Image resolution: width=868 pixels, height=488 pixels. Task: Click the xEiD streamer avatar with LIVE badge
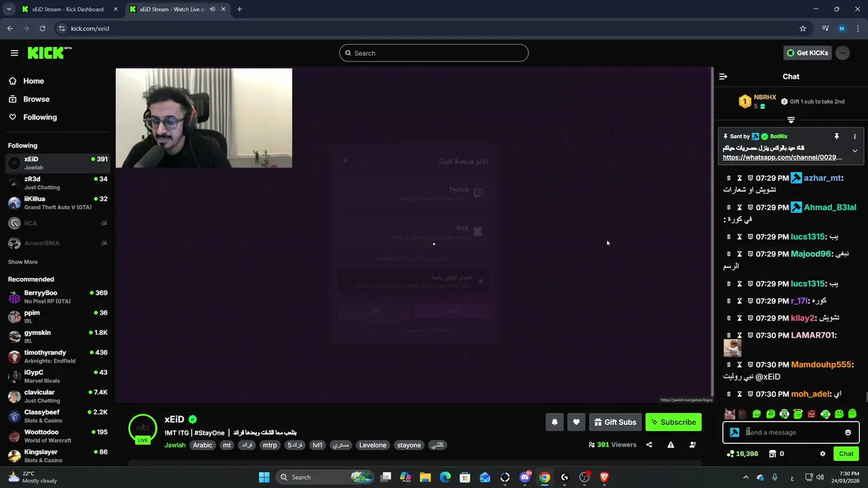142,428
